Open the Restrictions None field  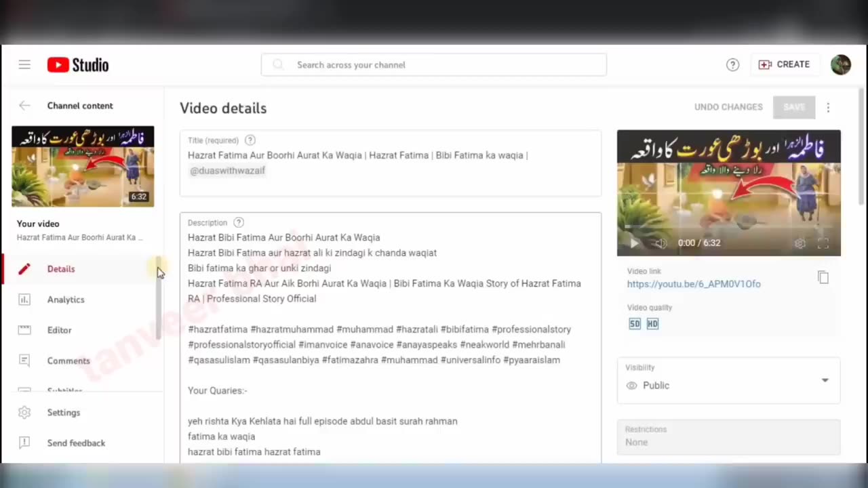[728, 436]
